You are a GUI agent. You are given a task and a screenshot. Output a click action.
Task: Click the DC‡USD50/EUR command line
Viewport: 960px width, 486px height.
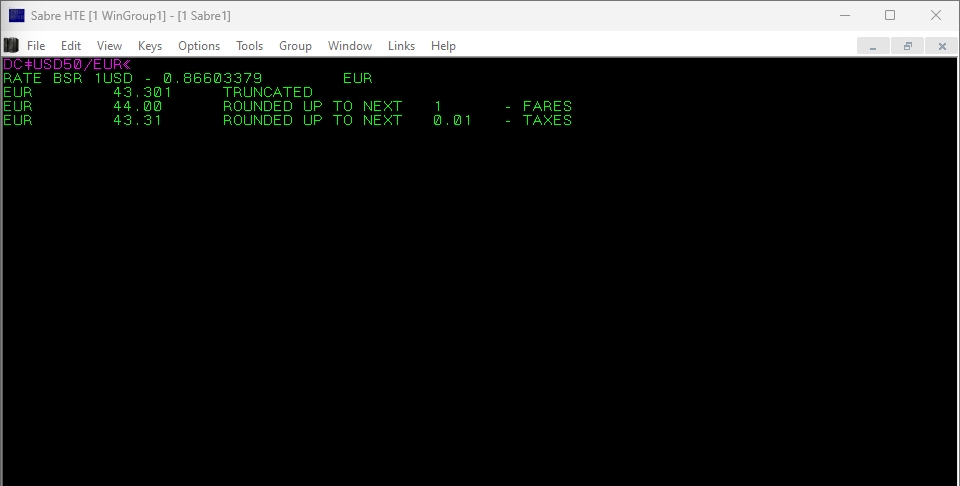(x=63, y=64)
